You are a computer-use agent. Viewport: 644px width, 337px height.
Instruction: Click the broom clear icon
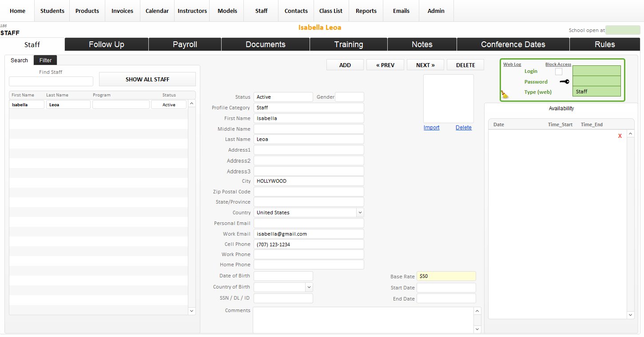505,94
